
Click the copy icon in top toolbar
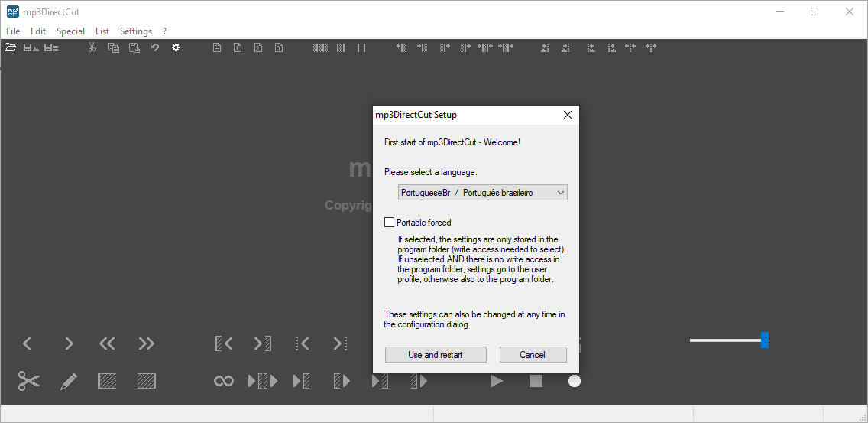click(x=114, y=47)
